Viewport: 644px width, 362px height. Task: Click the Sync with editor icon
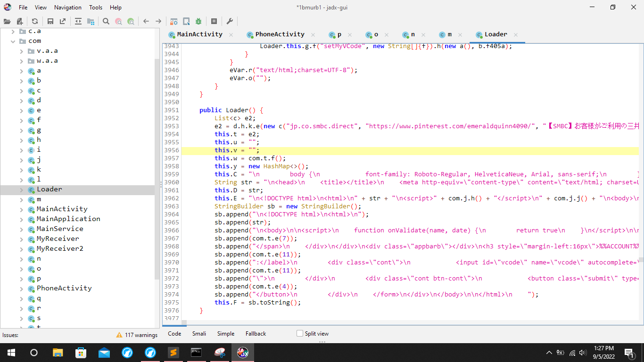click(78, 21)
